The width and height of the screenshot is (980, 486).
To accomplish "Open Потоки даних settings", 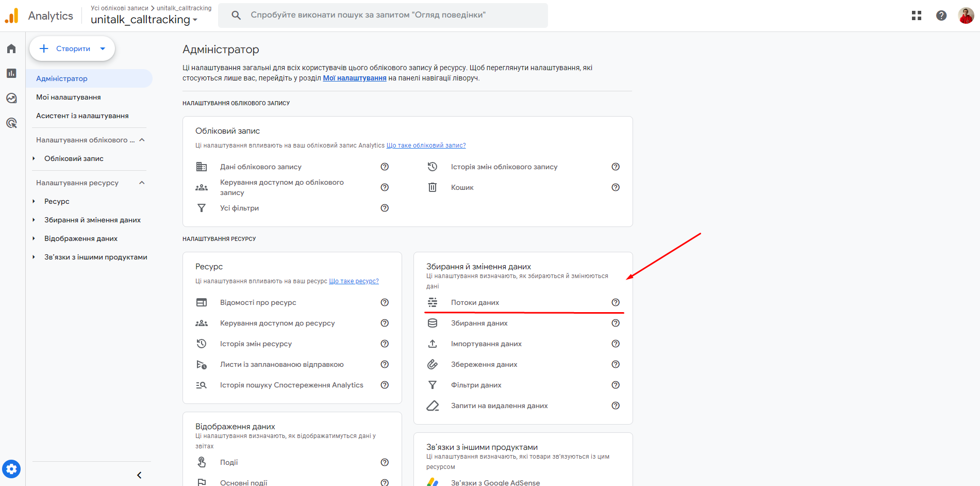I will click(x=475, y=302).
